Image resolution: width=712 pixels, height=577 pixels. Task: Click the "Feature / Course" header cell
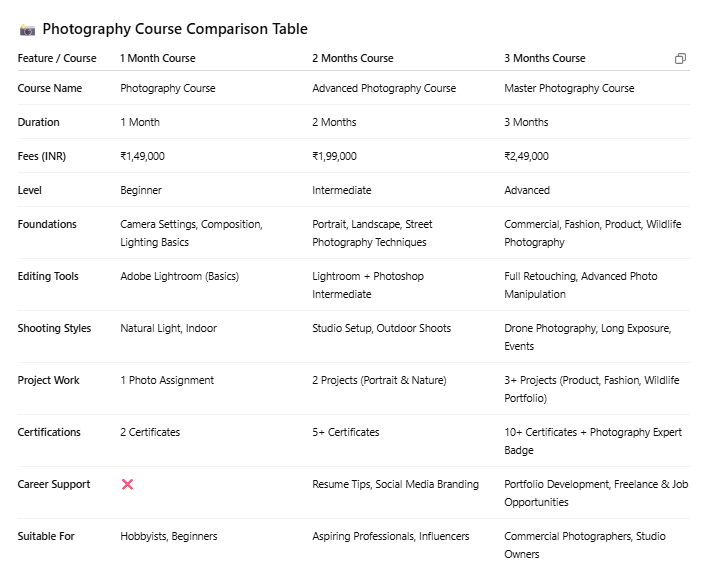(57, 59)
